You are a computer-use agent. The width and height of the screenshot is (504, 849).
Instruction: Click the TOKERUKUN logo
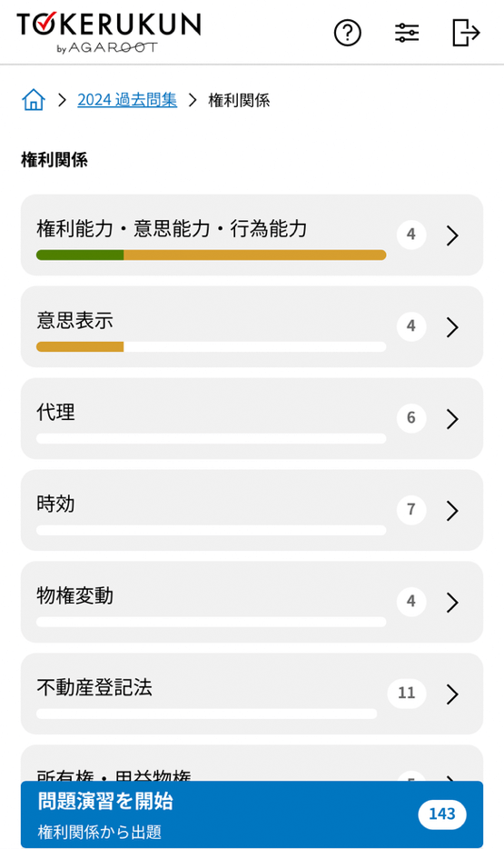coord(109,33)
